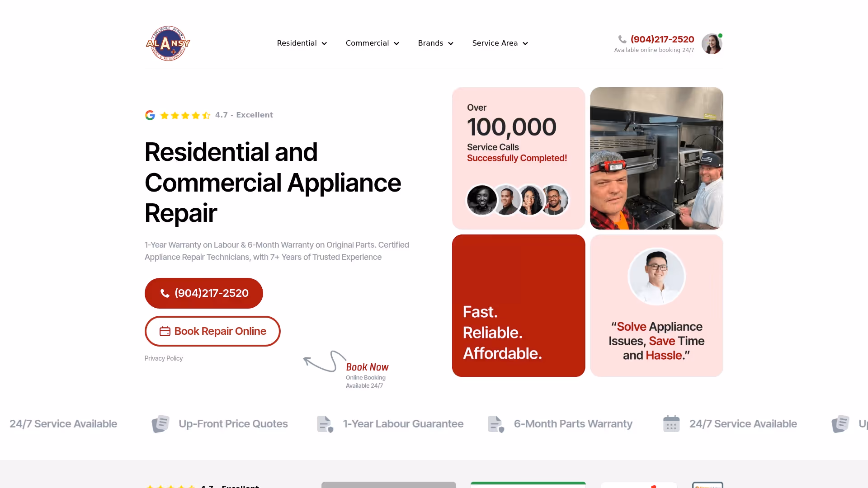Select the Residential menu item
868x488 pixels.
[297, 43]
